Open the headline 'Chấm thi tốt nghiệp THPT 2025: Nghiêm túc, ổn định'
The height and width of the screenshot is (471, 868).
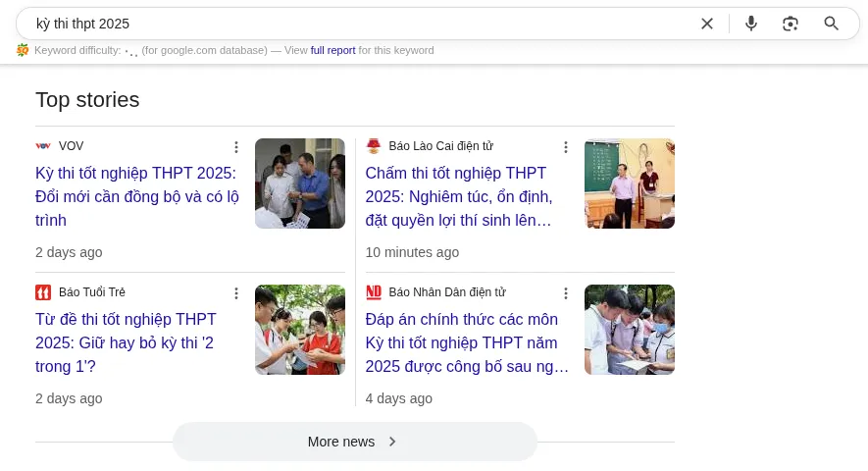(459, 196)
